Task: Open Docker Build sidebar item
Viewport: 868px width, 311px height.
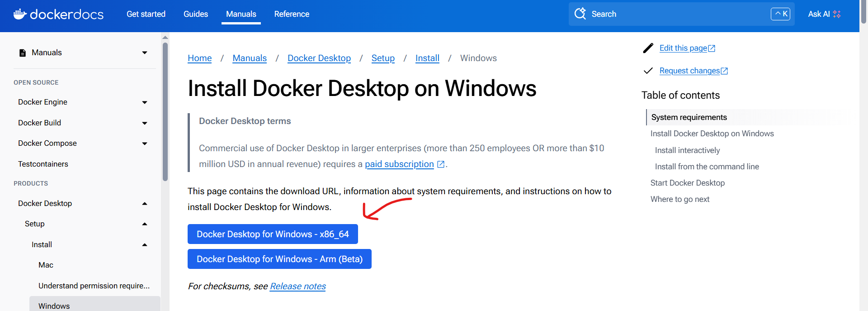Action: point(39,123)
